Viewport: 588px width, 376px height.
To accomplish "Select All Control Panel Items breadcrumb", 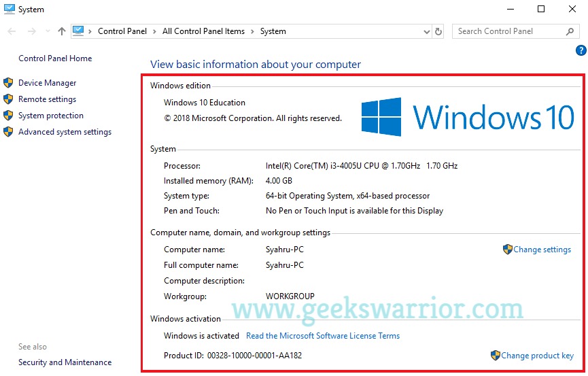I will pyautogui.click(x=203, y=31).
